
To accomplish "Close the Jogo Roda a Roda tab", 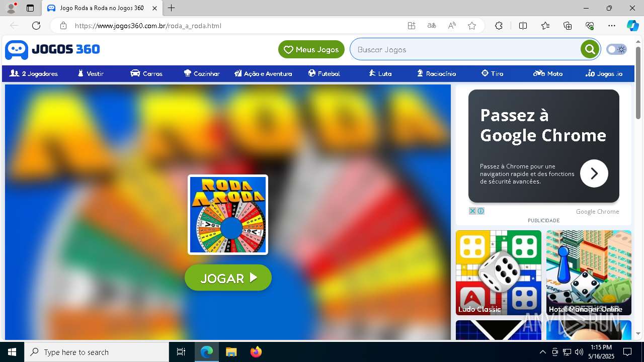I will [155, 8].
